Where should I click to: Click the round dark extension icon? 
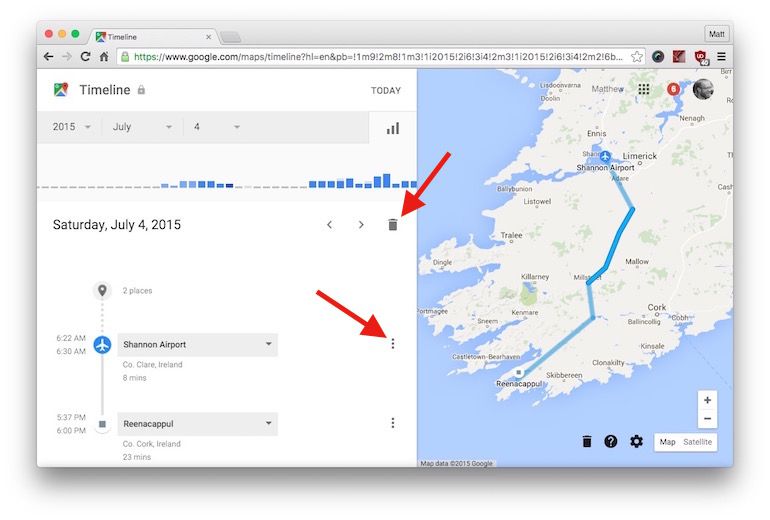658,56
